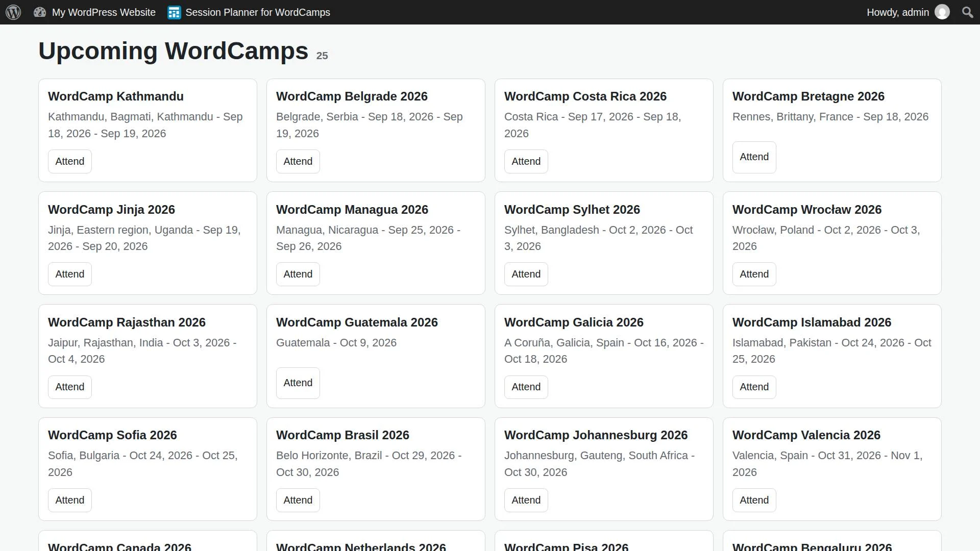Click the Johannesburg, Gauteng, South Africa text
Screen dimensions: 980x551
[600, 464]
